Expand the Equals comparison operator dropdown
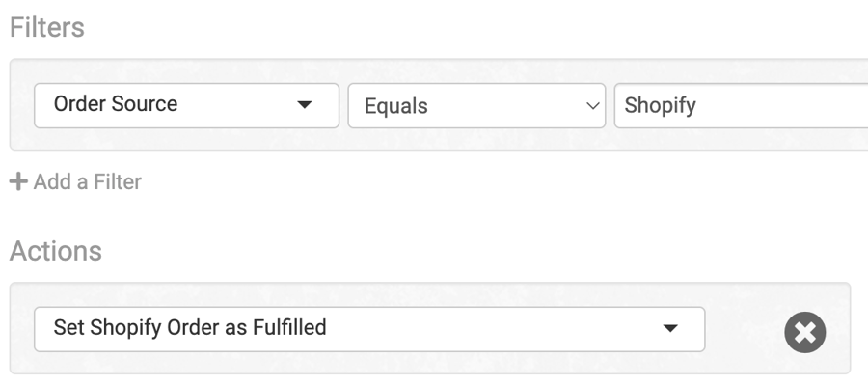Image resolution: width=868 pixels, height=386 pixels. pos(476,106)
